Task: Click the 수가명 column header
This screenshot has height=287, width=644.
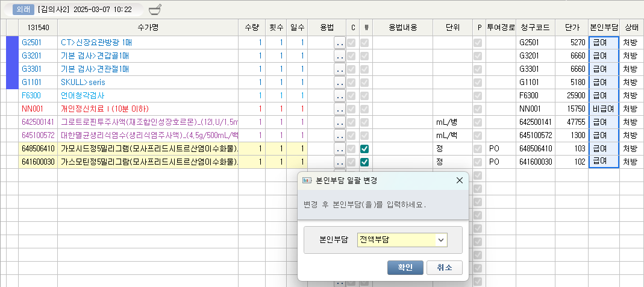Action: 148,27
